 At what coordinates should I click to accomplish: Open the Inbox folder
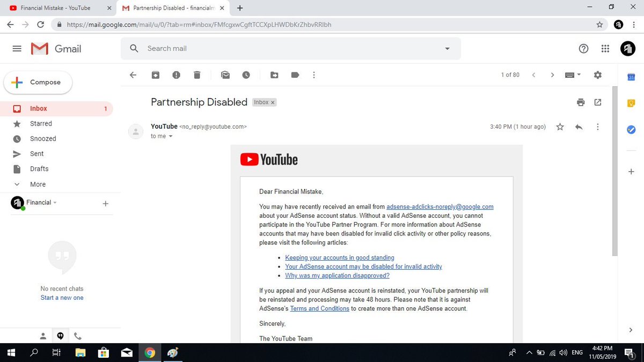(56, 108)
